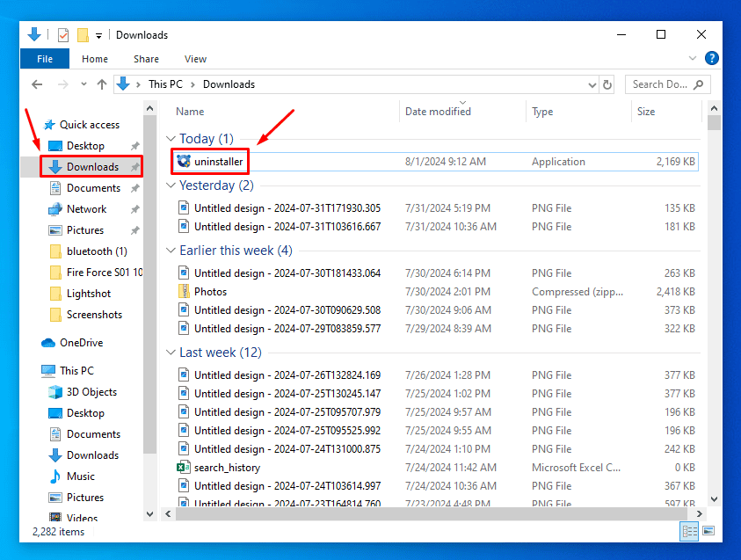
Task: Collapse the Last week group
Action: 171,353
